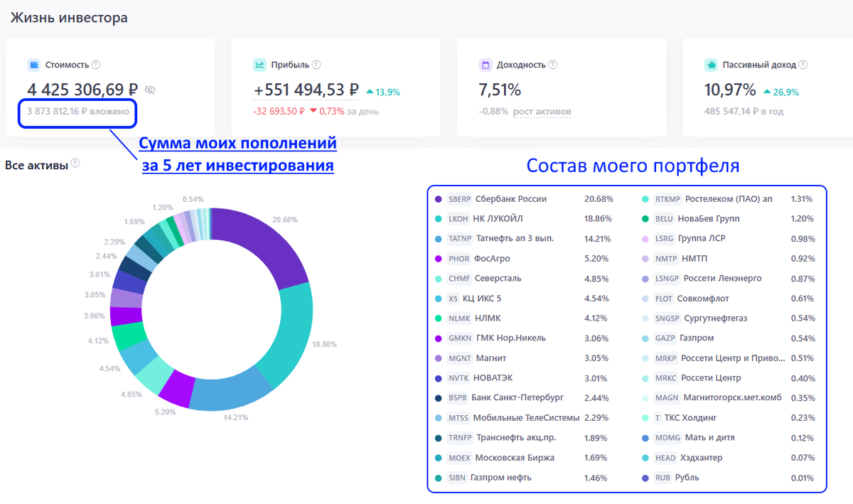The height and width of the screenshot is (504, 853).
Task: Toggle hide portfolio value eye icon
Action: (149, 90)
